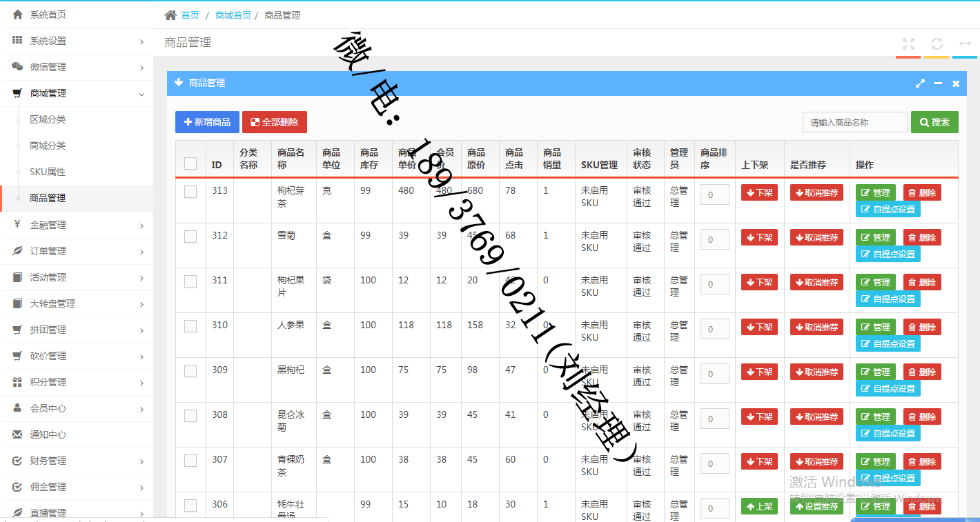Screen dimensions: 980x522
Task: Click the cart icon for 砍价管理
Action: (18, 356)
